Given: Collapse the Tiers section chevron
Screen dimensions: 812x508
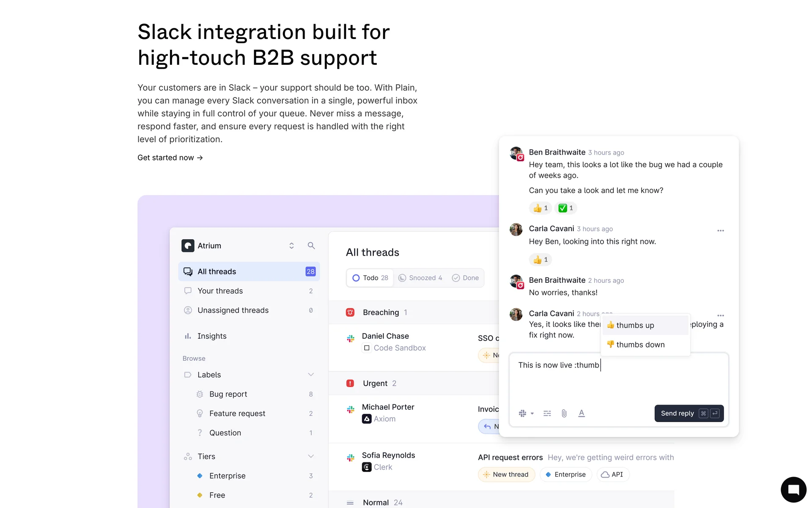Looking at the screenshot, I should click(x=311, y=456).
